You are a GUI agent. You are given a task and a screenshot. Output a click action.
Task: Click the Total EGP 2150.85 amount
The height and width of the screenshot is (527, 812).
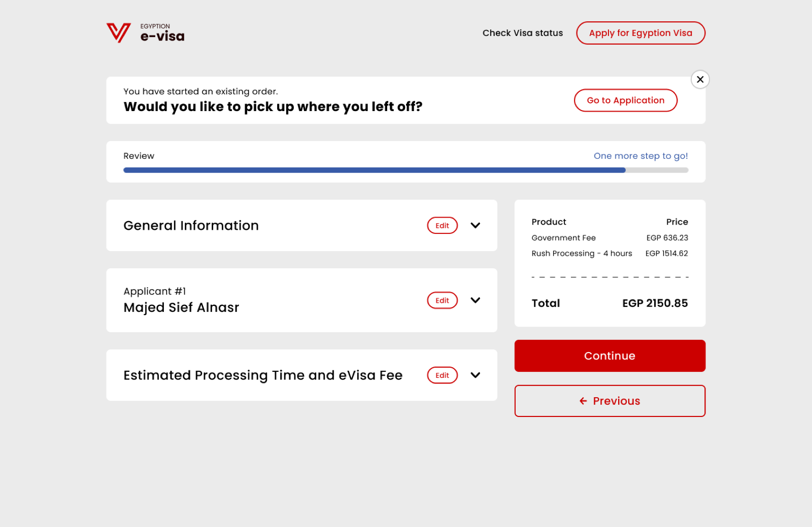[655, 303]
